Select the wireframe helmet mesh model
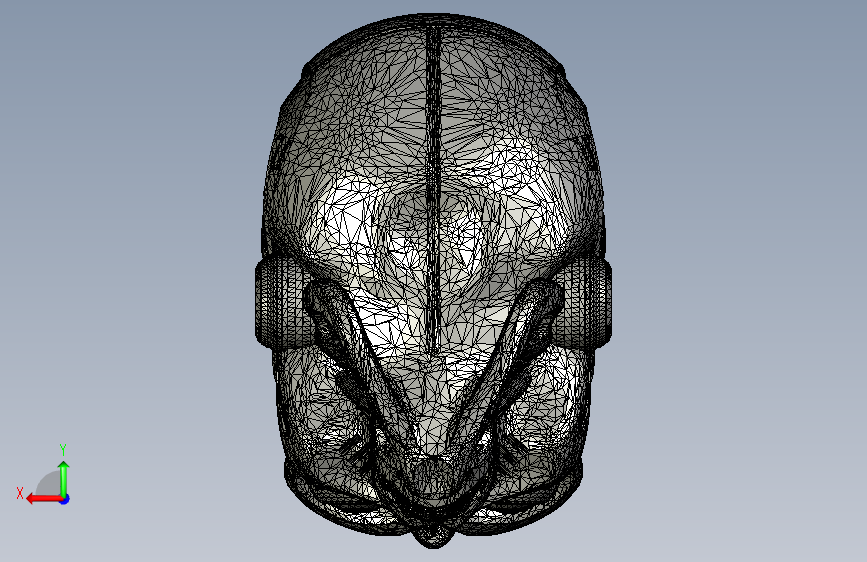 (434, 280)
